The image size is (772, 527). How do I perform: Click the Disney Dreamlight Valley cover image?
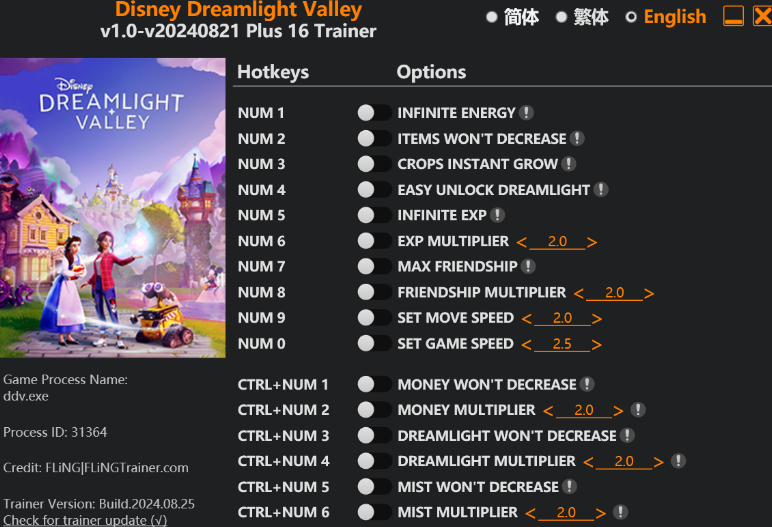pos(113,208)
